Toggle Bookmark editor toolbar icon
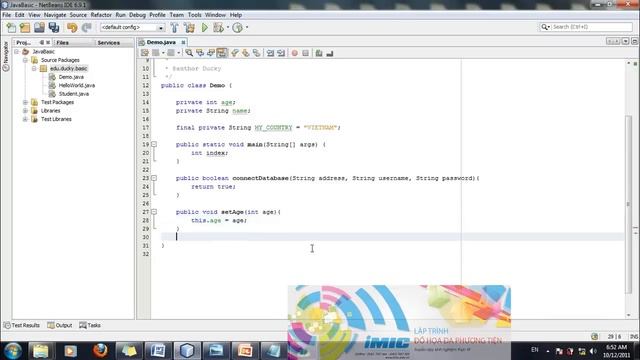 click(256, 53)
